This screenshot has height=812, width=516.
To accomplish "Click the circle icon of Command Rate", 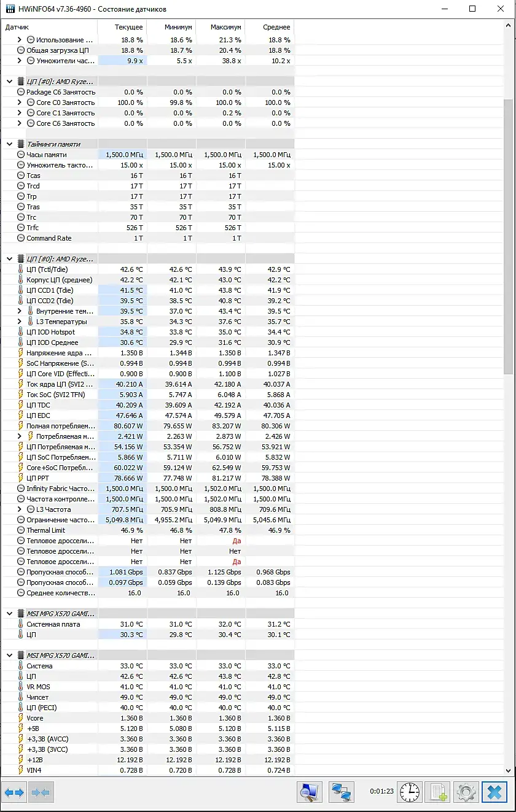I will pyautogui.click(x=21, y=238).
